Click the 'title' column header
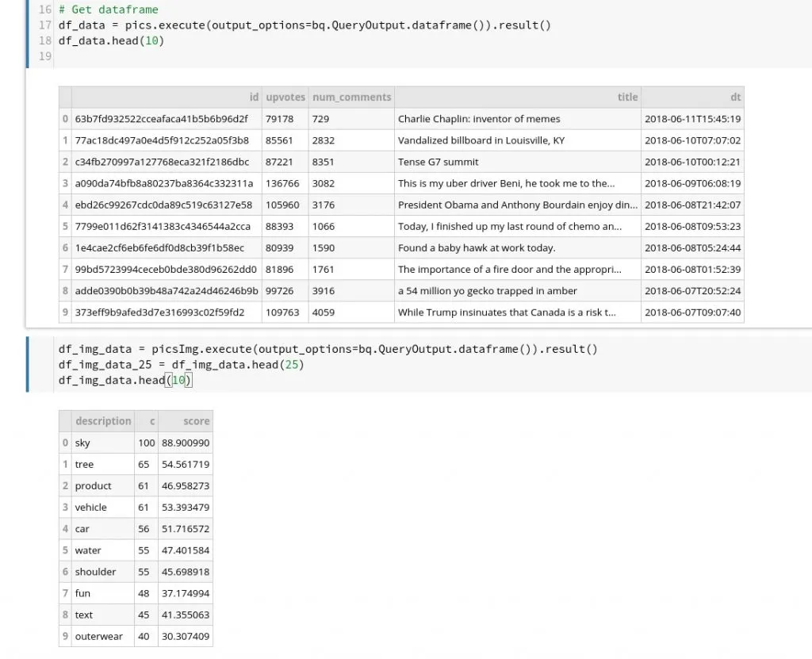 pos(627,97)
